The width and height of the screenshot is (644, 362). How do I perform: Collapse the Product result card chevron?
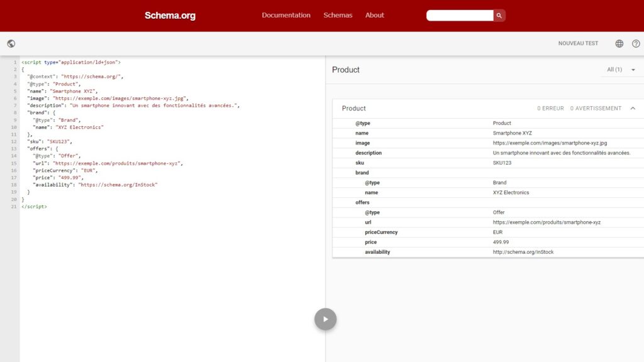tap(633, 108)
